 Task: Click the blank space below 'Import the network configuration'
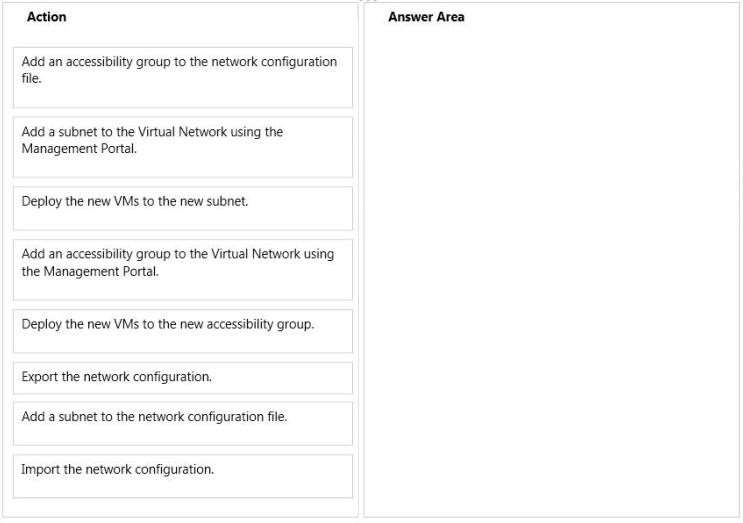[183, 488]
